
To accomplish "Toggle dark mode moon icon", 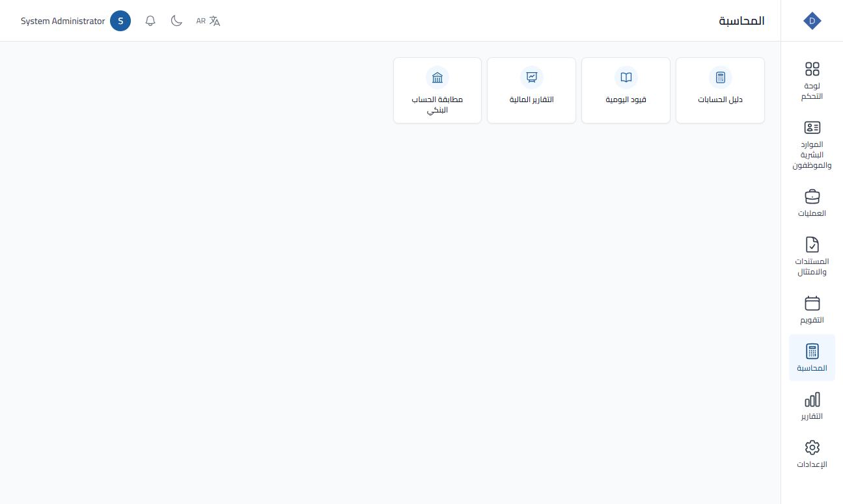I will [176, 21].
